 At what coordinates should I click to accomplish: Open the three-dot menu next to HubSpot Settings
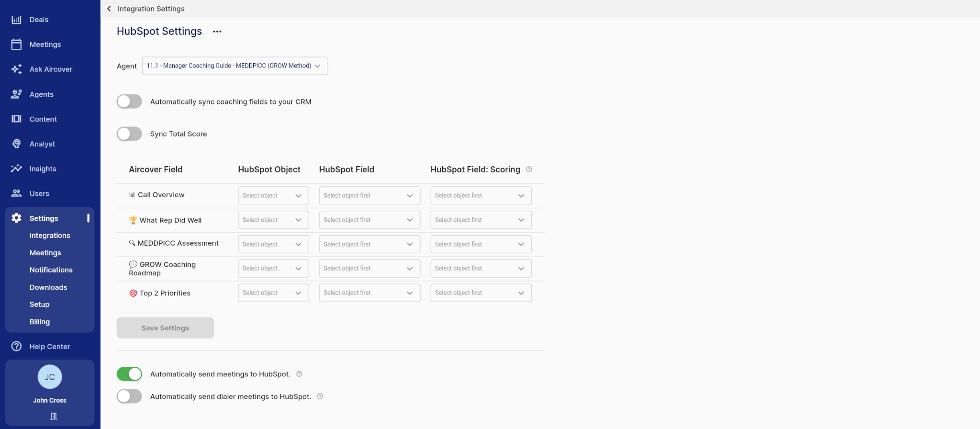coord(217,32)
